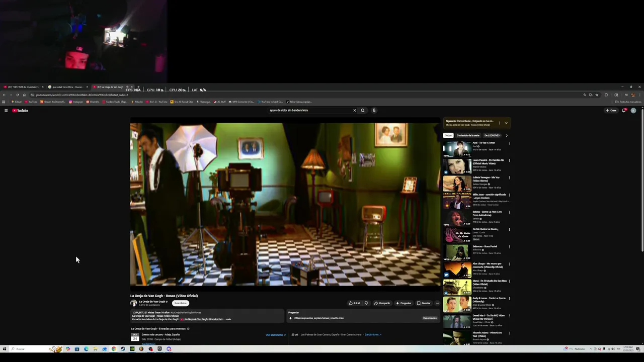644x362 pixels.
Task: Open the YouTube hamburger guide menu
Action: 6,111
